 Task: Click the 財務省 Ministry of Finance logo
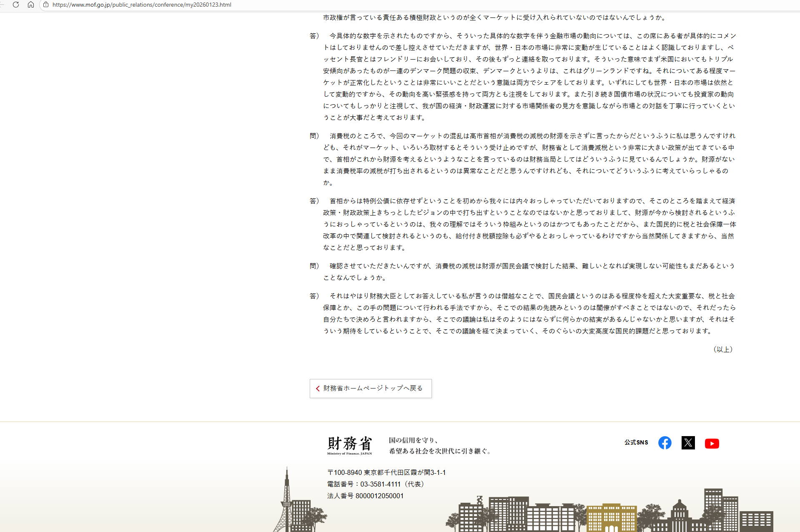(x=349, y=445)
